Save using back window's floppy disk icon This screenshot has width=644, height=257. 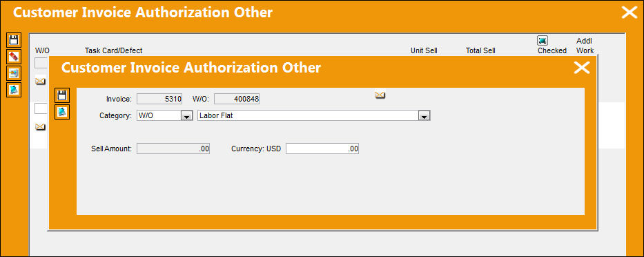(14, 40)
